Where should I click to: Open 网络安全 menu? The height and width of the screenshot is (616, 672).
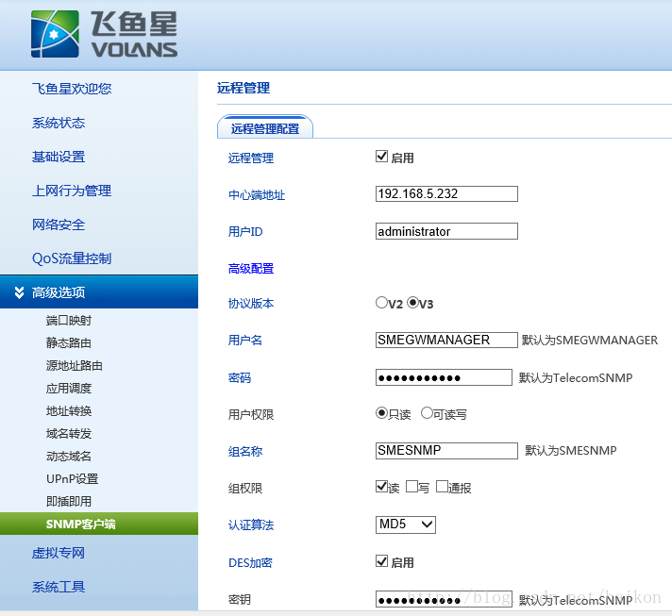(x=59, y=225)
